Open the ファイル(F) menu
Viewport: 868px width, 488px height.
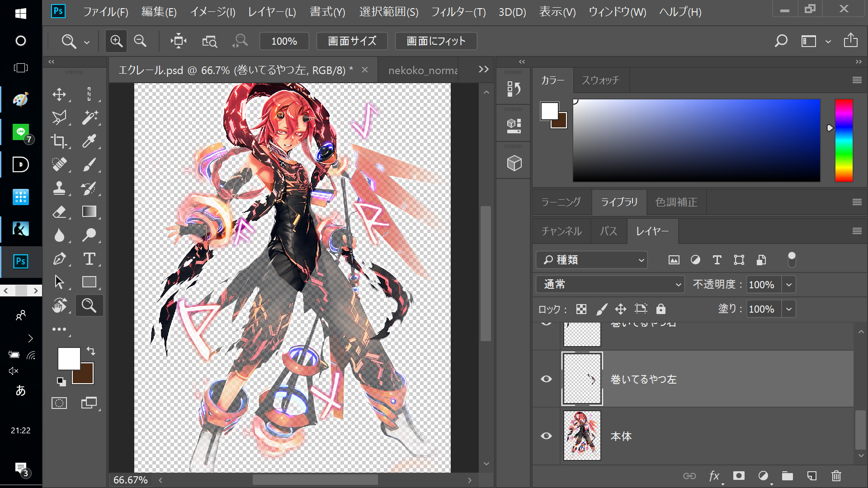point(106,12)
